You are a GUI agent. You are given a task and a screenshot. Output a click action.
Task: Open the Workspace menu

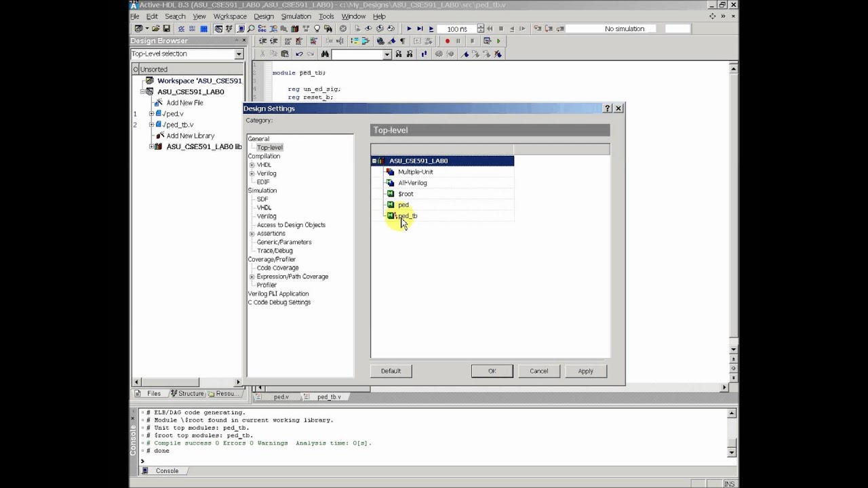(x=230, y=16)
